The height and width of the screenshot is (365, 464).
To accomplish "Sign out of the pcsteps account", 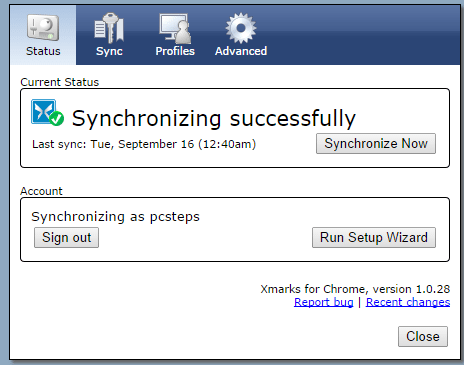I will [66, 238].
